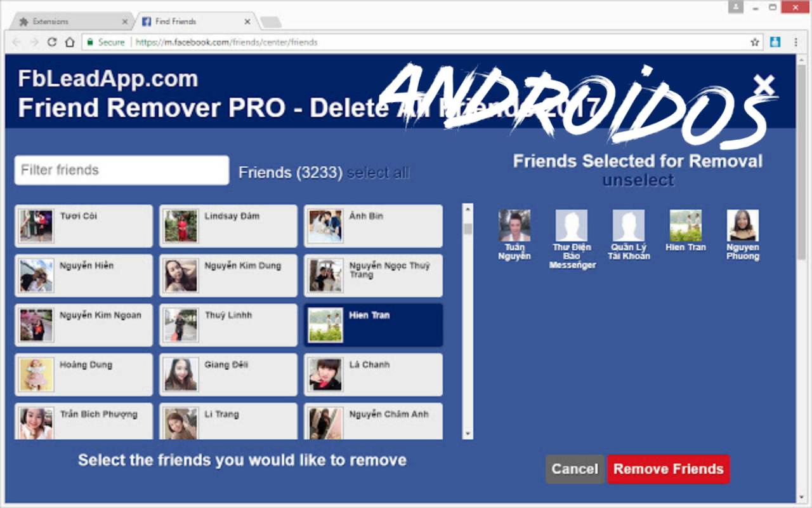This screenshot has height=508, width=812.
Task: Click the browser forward arrow
Action: point(34,42)
